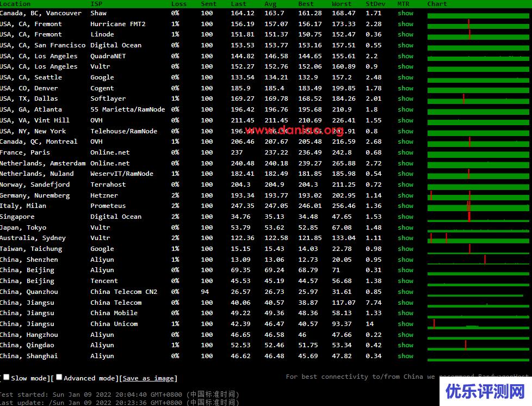This screenshot has width=532, height=406.
Task: Click show for Nuland WeservIT/RamNode
Action: 405,174
